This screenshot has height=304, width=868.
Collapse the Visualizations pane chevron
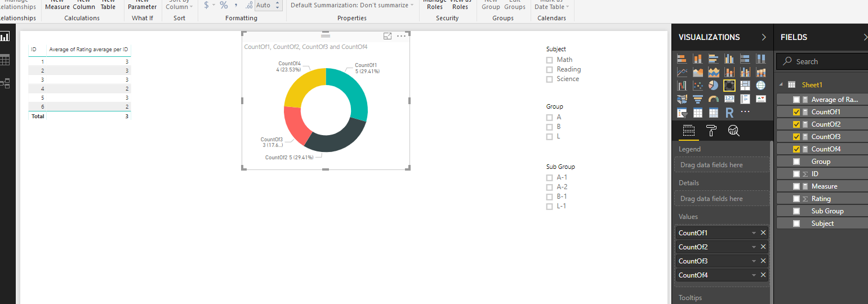[x=764, y=37]
